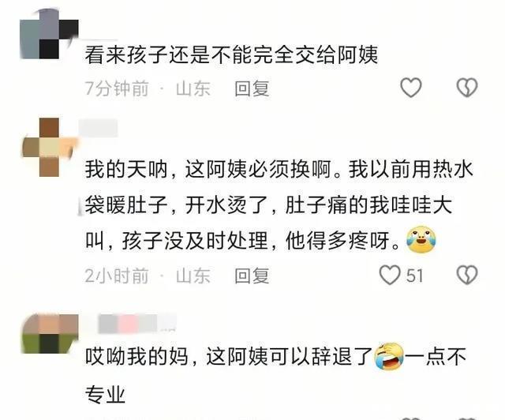The height and width of the screenshot is (420, 505).
Task: Dislike the 7分钟前 comment with broken heart
Action: pos(467,88)
